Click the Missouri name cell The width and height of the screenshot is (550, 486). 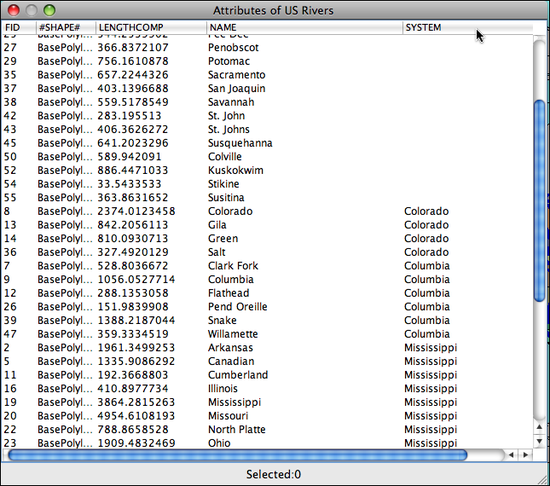[x=228, y=416]
